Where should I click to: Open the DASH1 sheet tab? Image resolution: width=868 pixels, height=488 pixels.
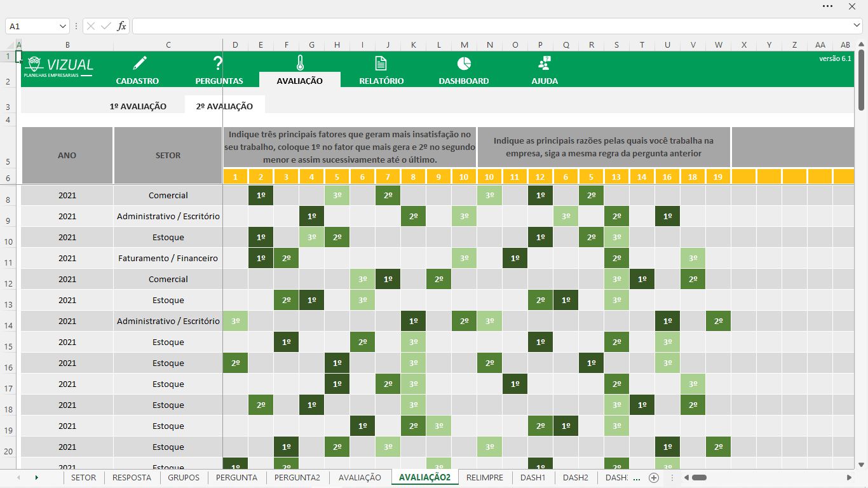tap(533, 477)
